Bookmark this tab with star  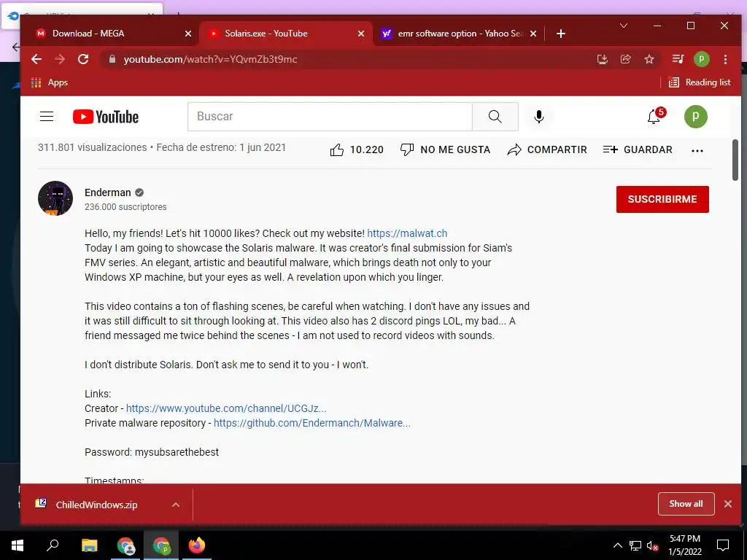(x=649, y=59)
